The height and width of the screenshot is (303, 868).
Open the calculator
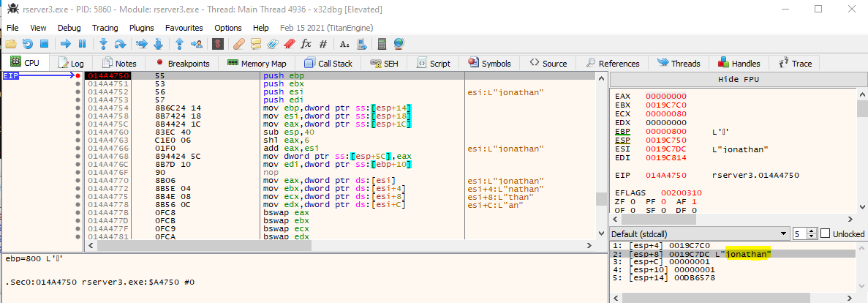382,44
